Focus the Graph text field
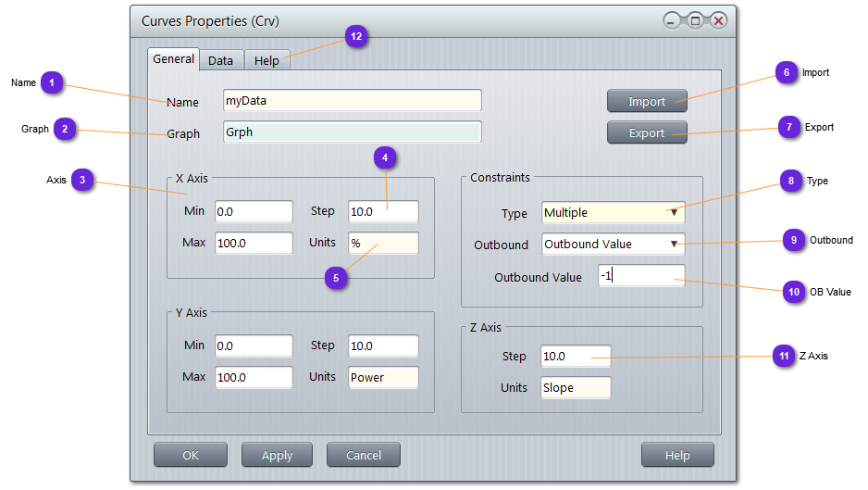868x490 pixels. (x=352, y=132)
